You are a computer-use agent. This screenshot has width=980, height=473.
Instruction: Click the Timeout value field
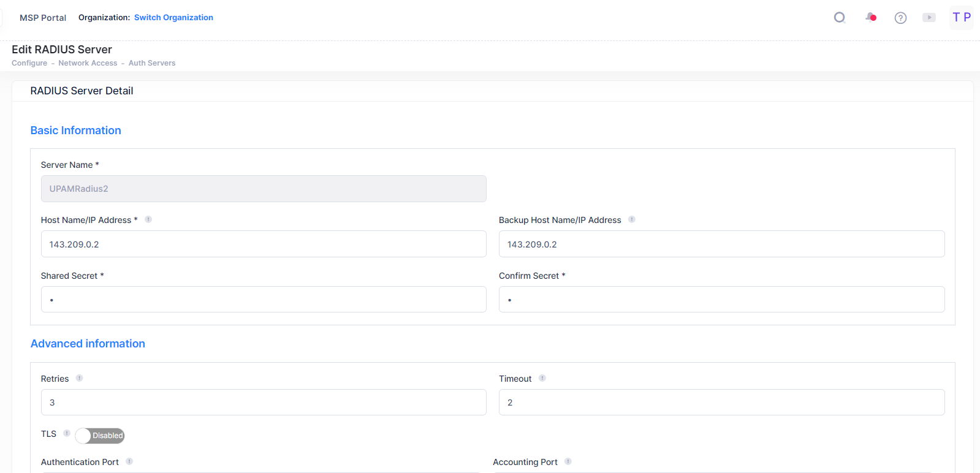pyautogui.click(x=721, y=403)
